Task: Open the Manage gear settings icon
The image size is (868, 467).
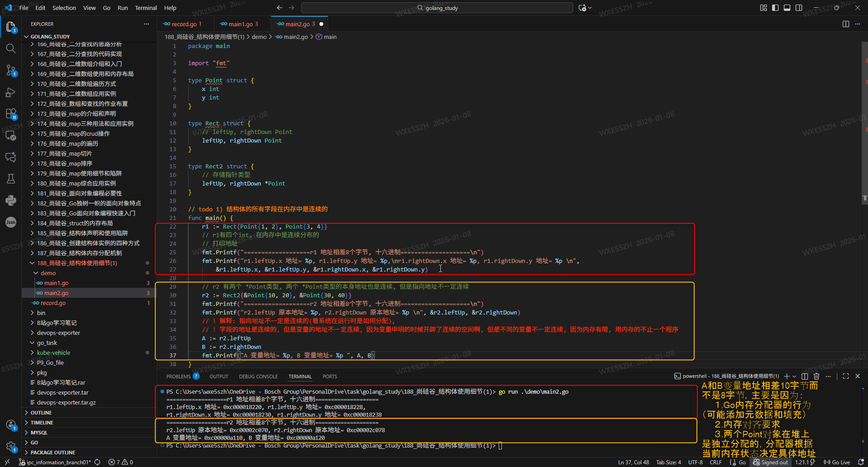Action: 11,447
